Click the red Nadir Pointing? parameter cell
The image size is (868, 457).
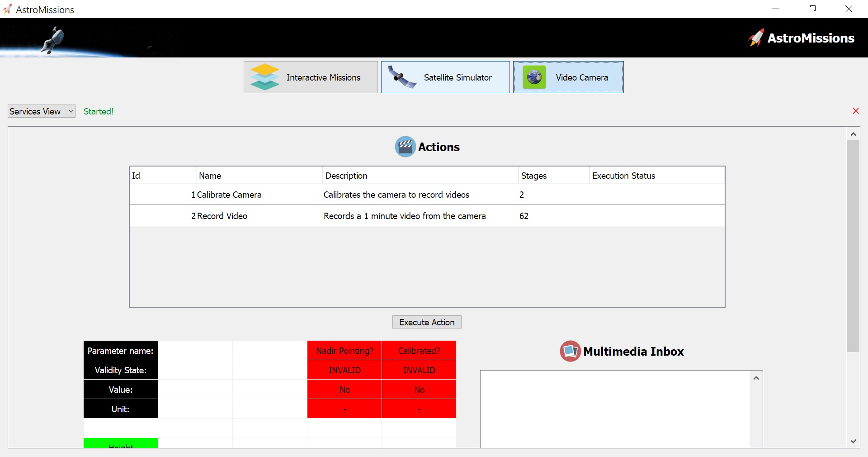click(x=344, y=351)
